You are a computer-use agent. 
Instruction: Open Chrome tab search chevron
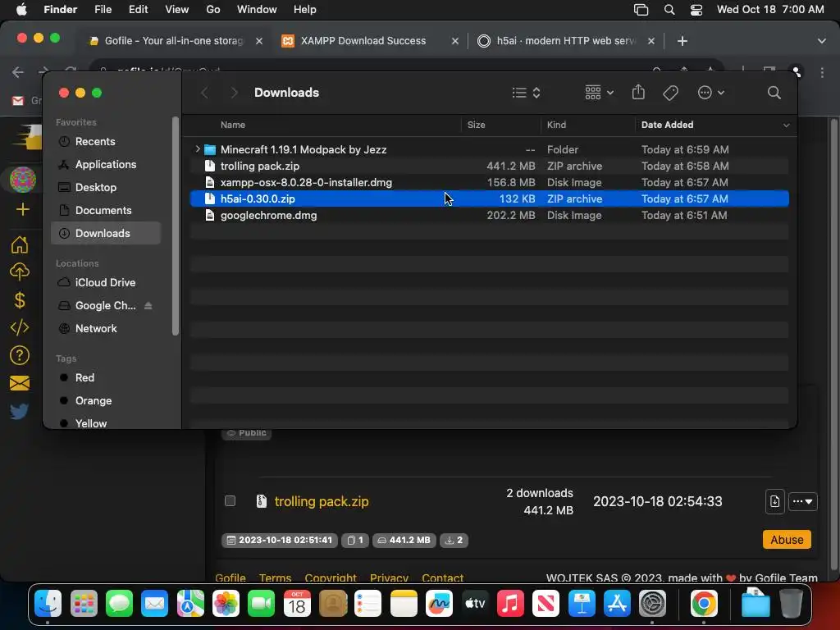point(821,41)
